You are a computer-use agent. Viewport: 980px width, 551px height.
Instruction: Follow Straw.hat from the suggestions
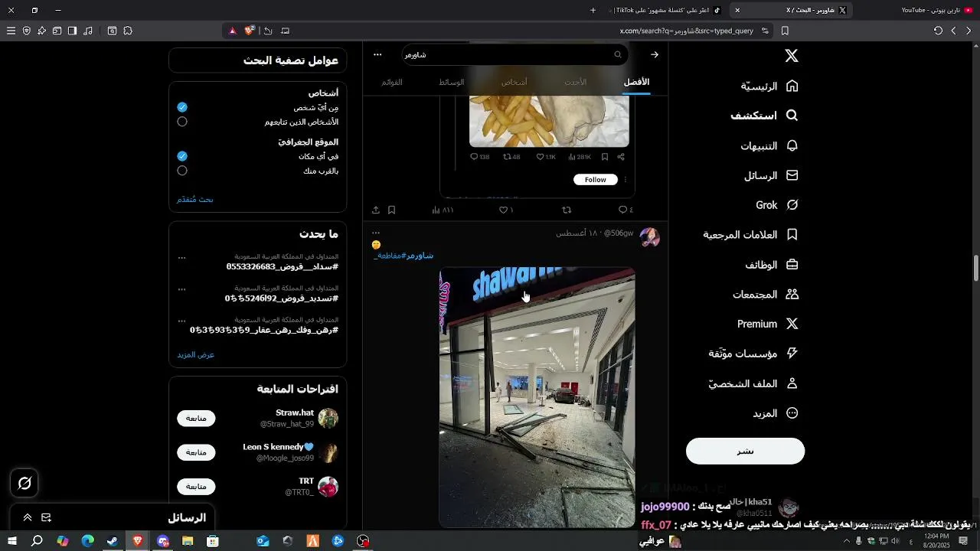click(196, 419)
